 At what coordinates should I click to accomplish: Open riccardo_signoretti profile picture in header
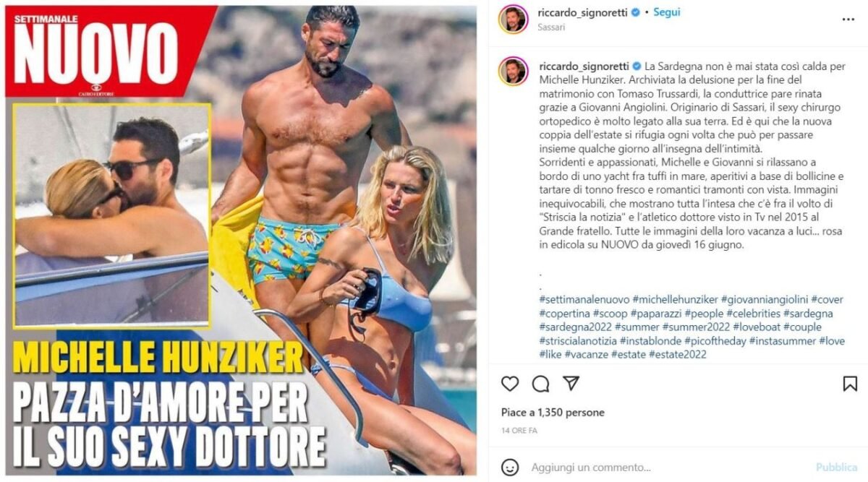click(513, 19)
